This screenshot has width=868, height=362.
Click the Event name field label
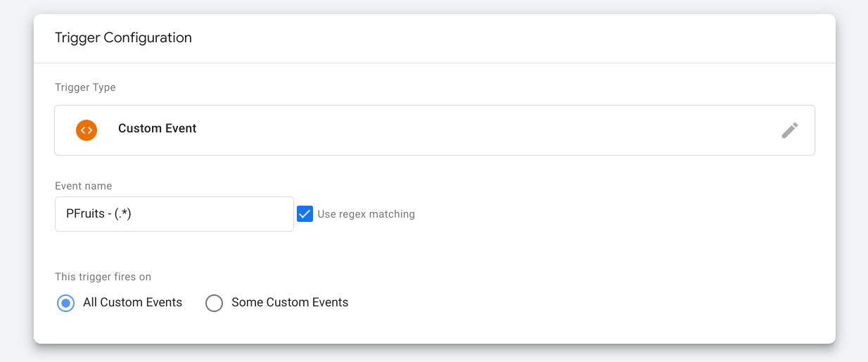tap(83, 186)
